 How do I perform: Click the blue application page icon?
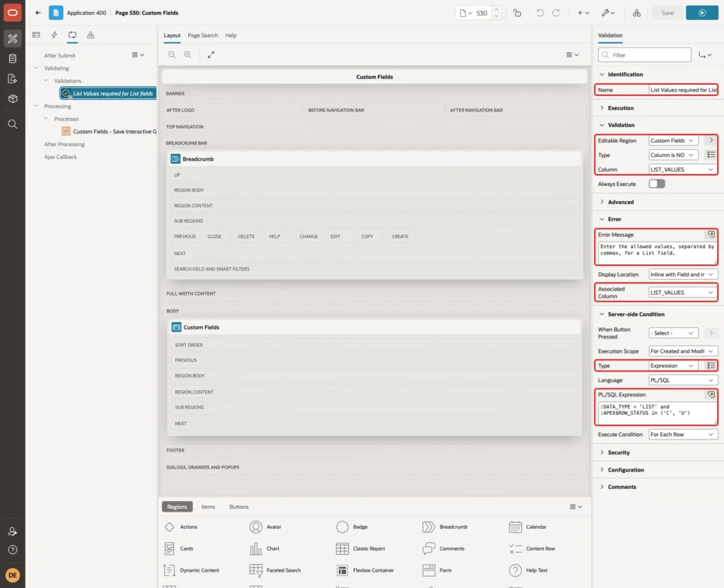point(56,13)
